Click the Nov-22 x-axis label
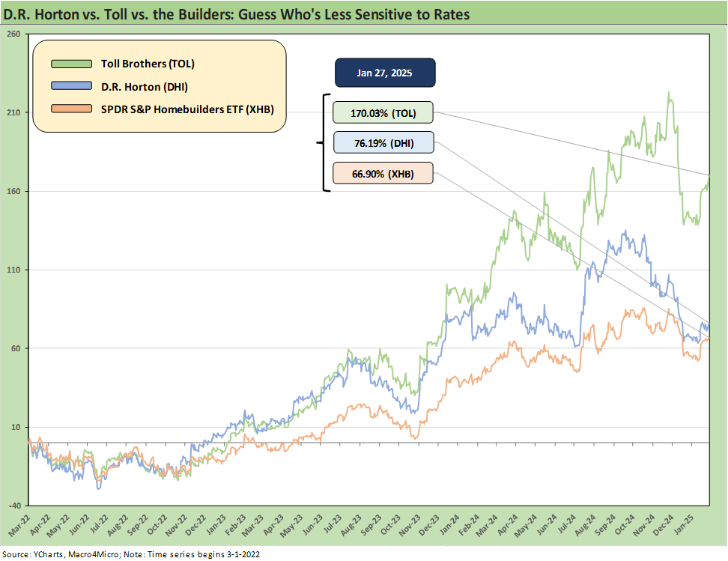The image size is (728, 561). (177, 525)
